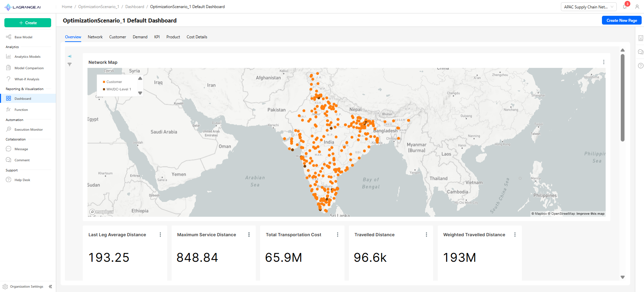Click the notification bell icon
The width and height of the screenshot is (644, 292).
point(625,7)
